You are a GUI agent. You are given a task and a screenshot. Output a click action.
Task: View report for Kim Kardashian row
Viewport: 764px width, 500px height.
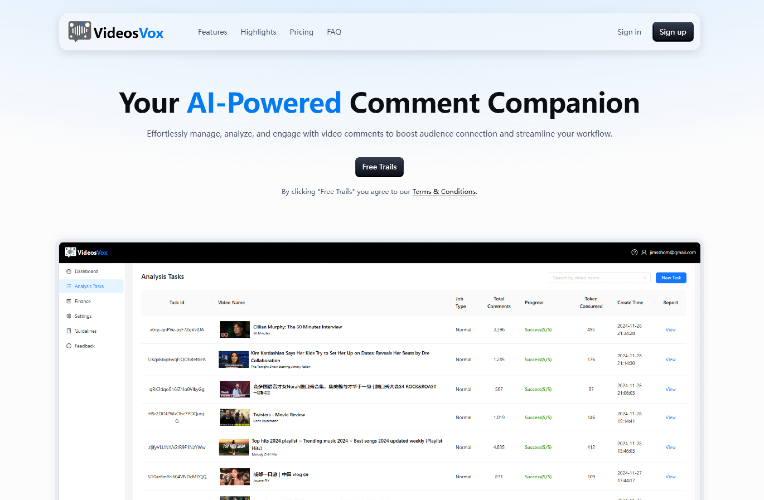coord(670,360)
